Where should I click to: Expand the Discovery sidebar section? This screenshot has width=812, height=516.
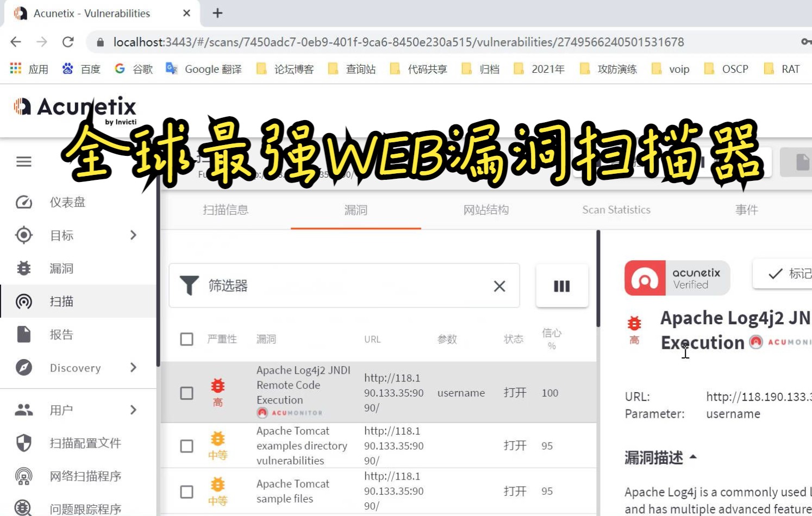133,367
